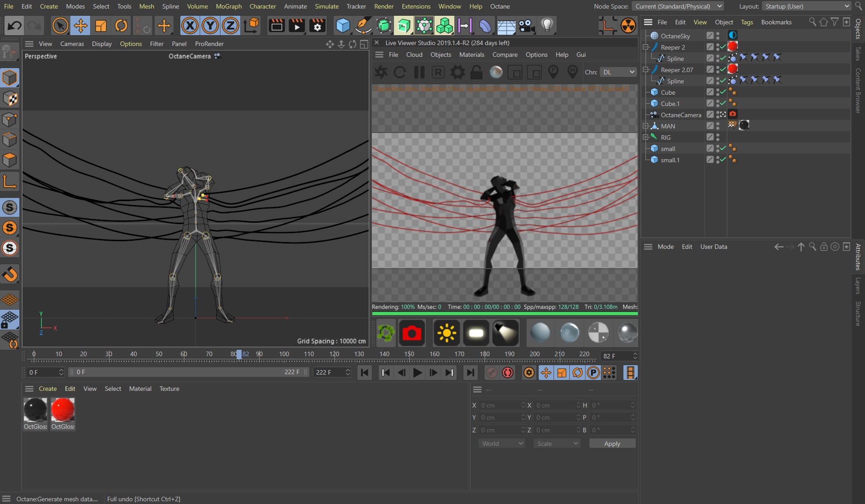Toggle layer checkbox for OctaneSky object

[710, 36]
